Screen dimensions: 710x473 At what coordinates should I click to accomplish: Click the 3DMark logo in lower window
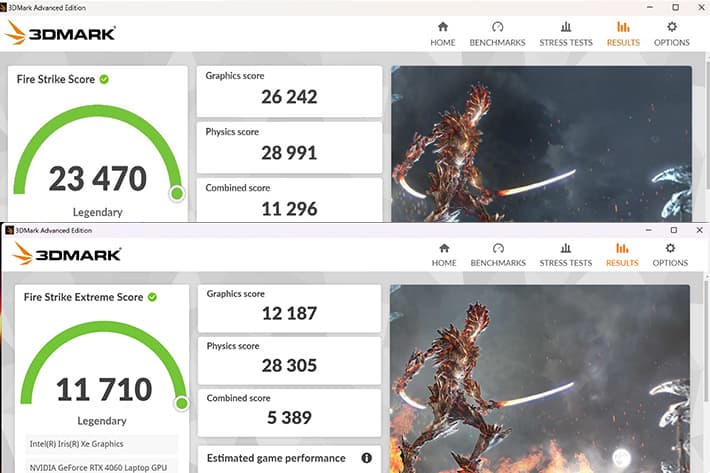[x=67, y=254]
